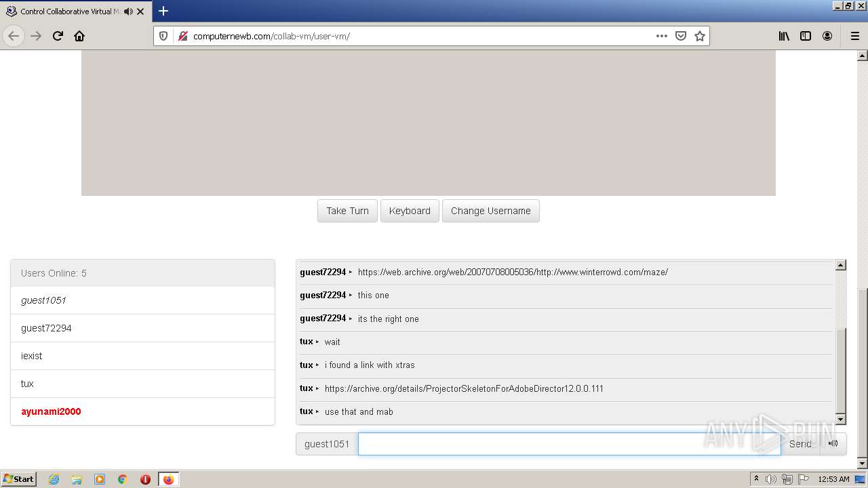Send the chat message

(800, 444)
